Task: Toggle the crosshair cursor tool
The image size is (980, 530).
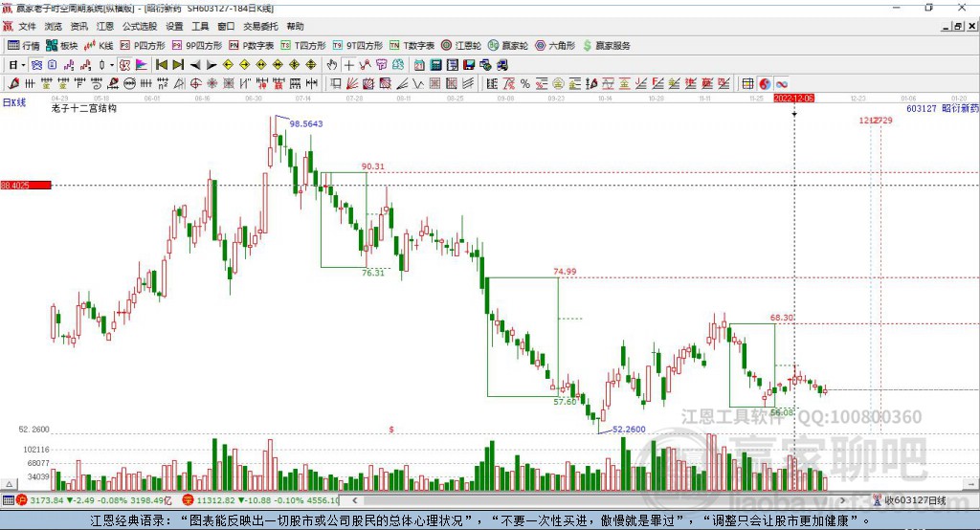Action: (x=348, y=65)
